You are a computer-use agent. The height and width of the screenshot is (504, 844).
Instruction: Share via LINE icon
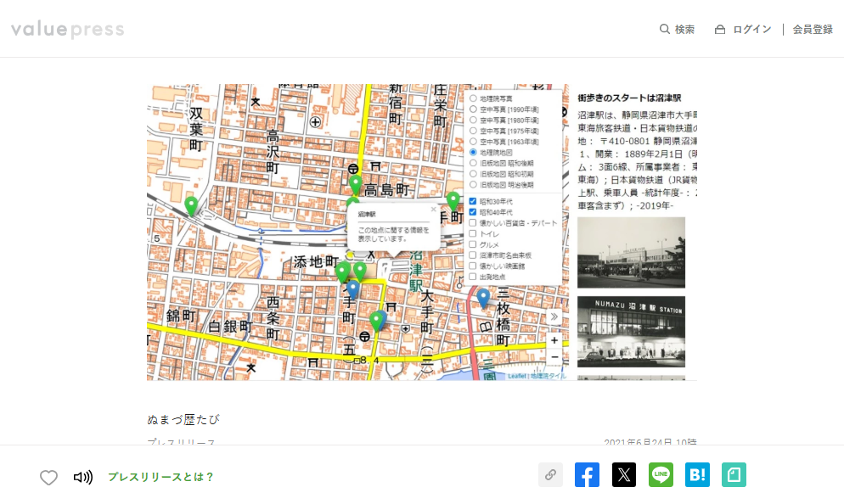point(661,475)
